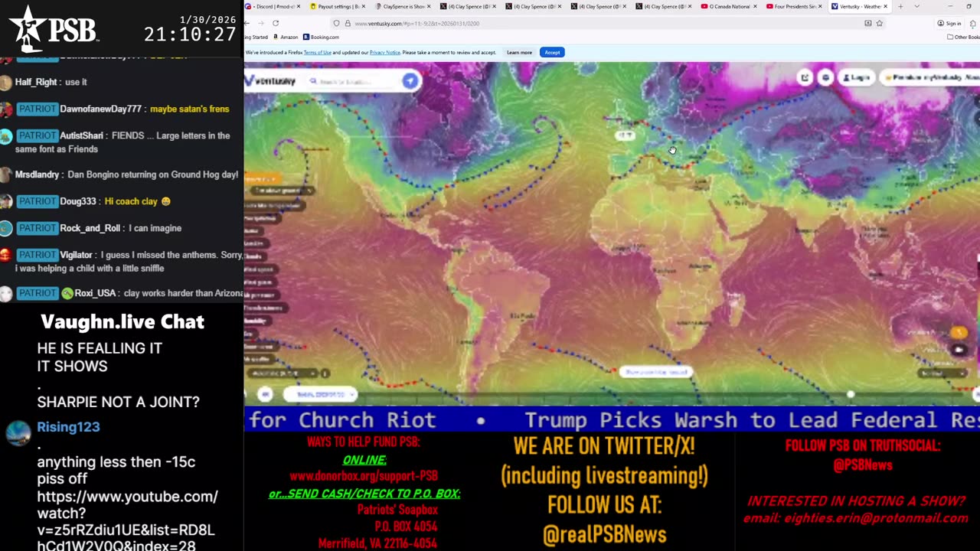Select the Clouds layer

tap(256, 256)
